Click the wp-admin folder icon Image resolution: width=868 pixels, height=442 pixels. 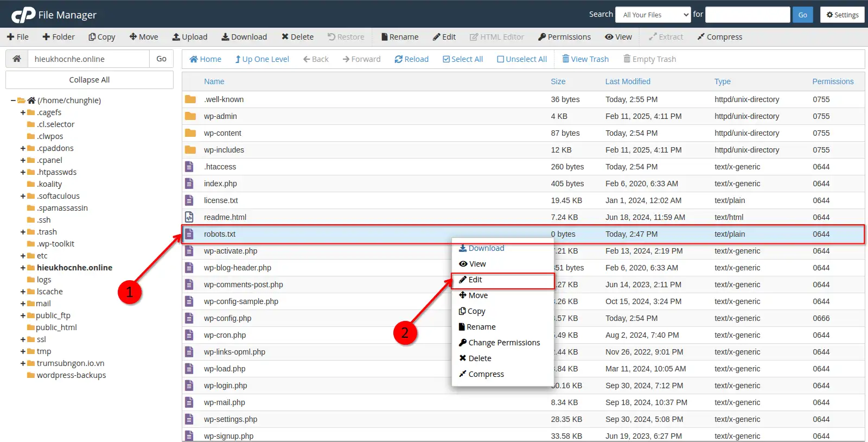[x=190, y=116]
